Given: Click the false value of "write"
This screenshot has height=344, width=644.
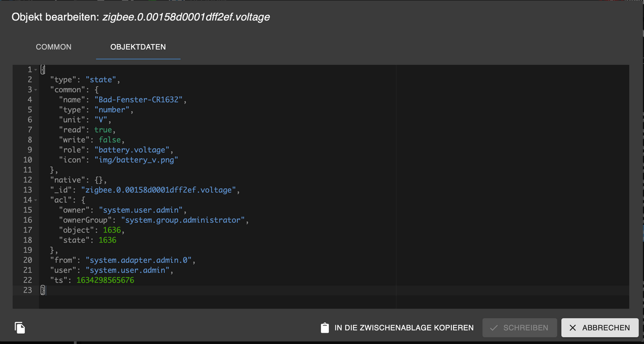Looking at the screenshot, I should click(x=109, y=140).
